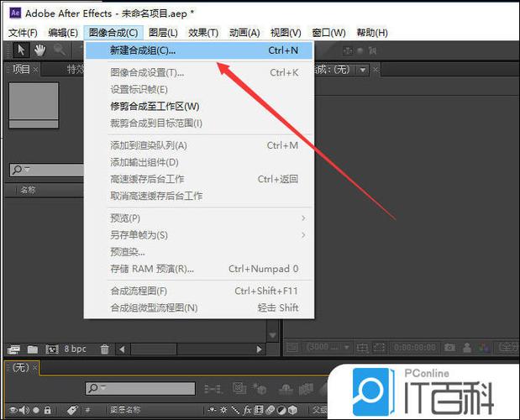This screenshot has height=420, width=520.
Task: Toggle lock column in timeline header
Action: tap(47, 411)
